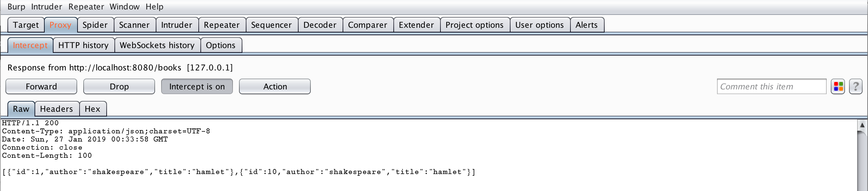Open the Window menu
The width and height of the screenshot is (868, 191).
[x=124, y=7]
